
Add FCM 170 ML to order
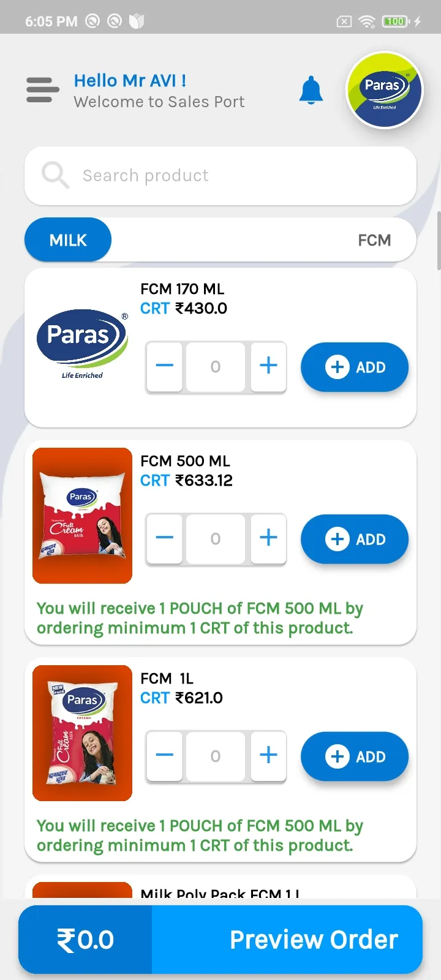tap(355, 367)
